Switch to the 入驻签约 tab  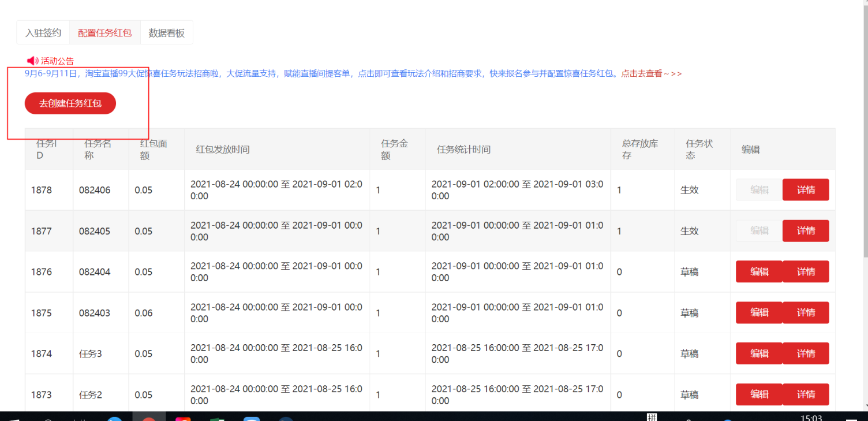coord(43,32)
